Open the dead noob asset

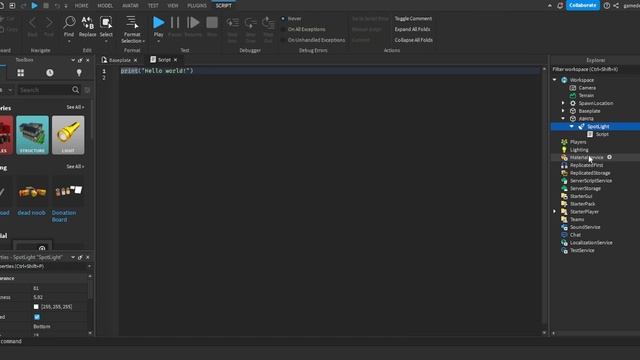(32, 196)
